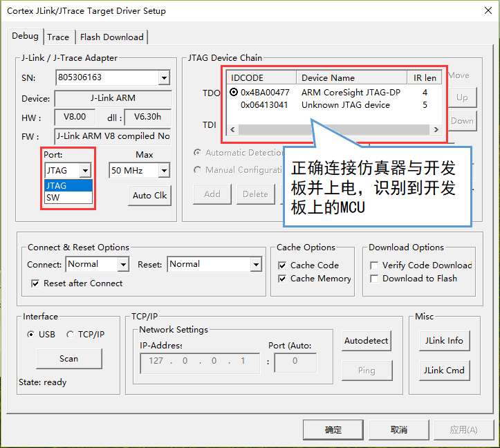
Task: Click the Move Up button
Action: coord(462,97)
